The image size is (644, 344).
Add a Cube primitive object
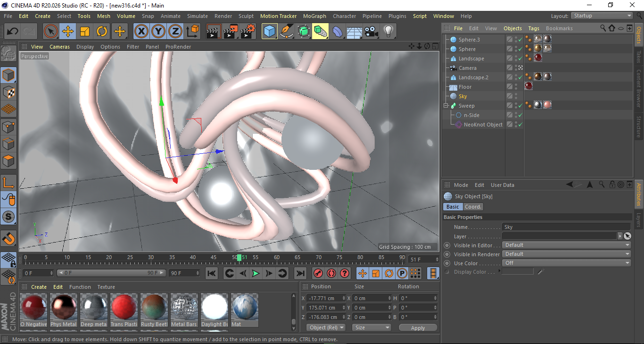coord(270,32)
